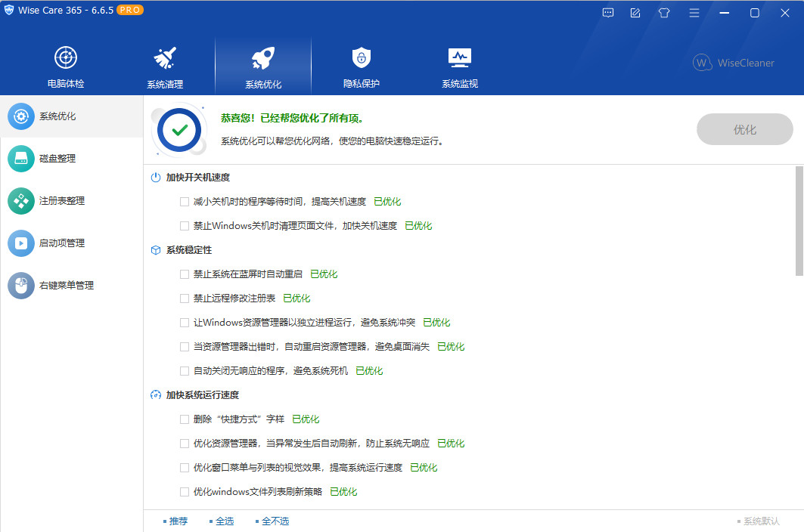This screenshot has height=532, width=804.
Task: Click the 全选 select all link
Action: point(224,521)
